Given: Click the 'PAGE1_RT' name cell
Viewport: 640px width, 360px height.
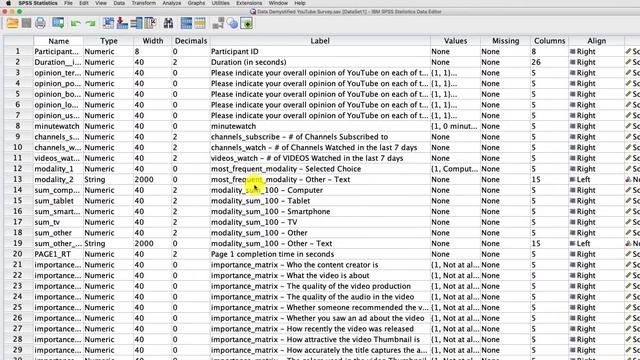Looking at the screenshot, I should 58,254.
